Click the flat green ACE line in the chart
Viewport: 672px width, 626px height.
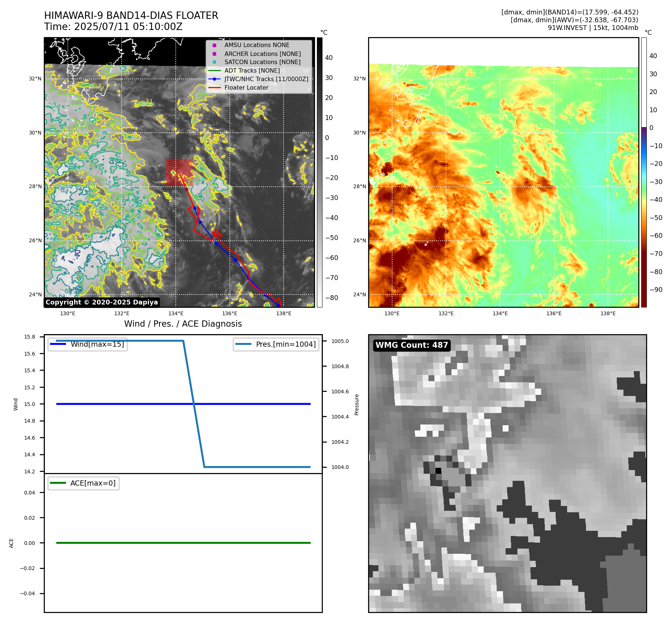point(183,543)
